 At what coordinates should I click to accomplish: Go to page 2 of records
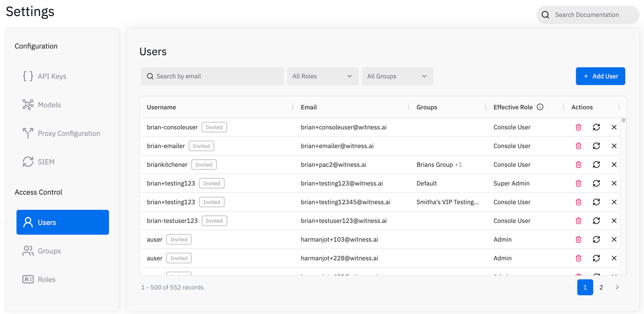(601, 287)
